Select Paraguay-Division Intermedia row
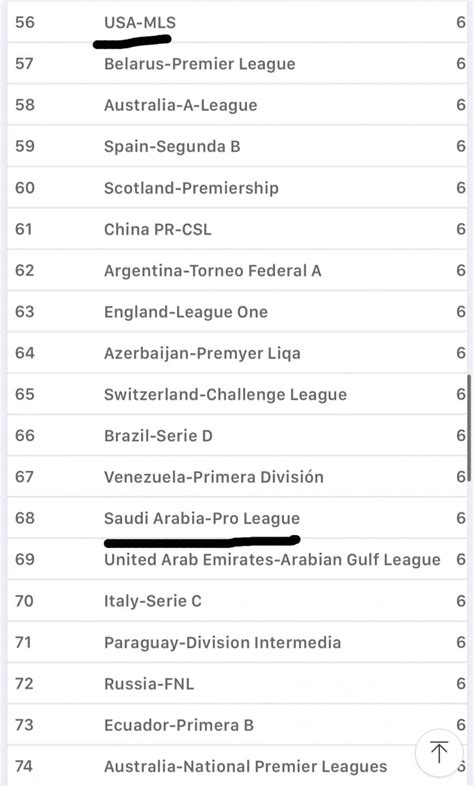This screenshot has height=786, width=474. click(x=237, y=642)
